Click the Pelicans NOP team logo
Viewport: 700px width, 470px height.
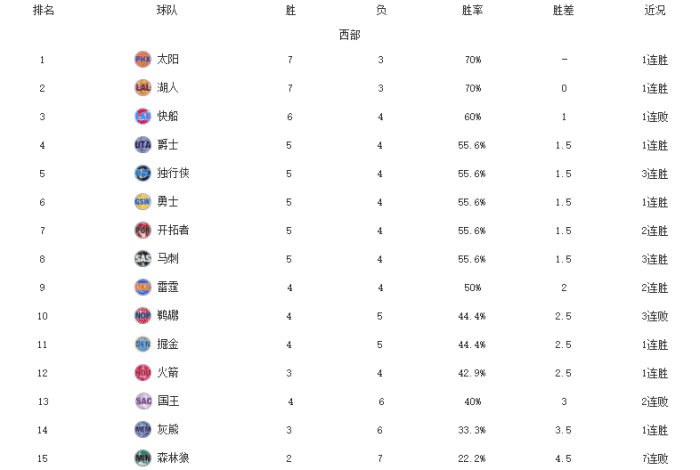142,316
